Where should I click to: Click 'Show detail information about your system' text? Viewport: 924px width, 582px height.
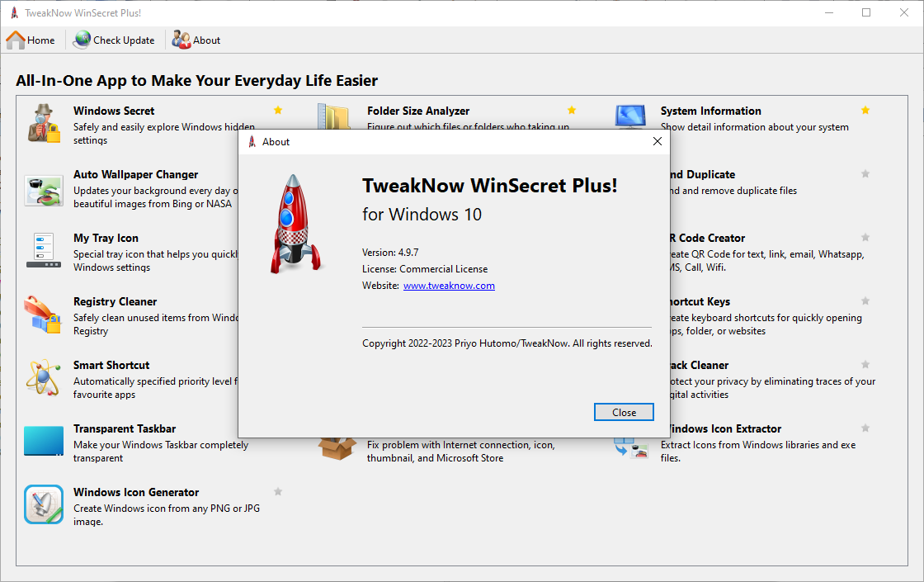pos(754,127)
